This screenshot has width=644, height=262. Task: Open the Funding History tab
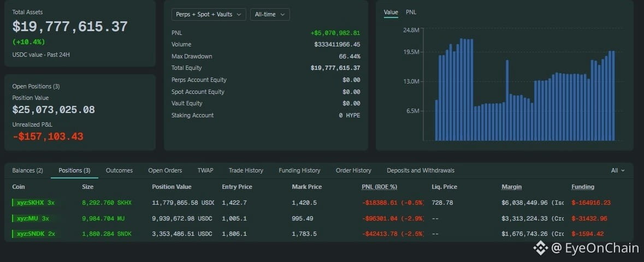299,170
